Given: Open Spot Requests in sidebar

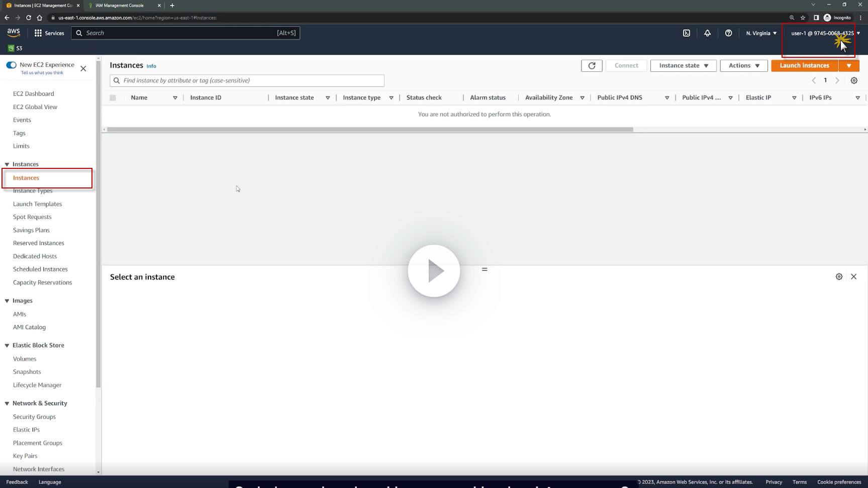Looking at the screenshot, I should pyautogui.click(x=32, y=217).
